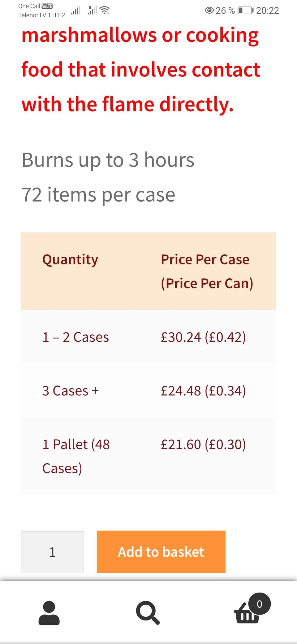Select the 1 Pallet (48 Cases) row
The width and height of the screenshot is (297, 644).
[x=76, y=456]
